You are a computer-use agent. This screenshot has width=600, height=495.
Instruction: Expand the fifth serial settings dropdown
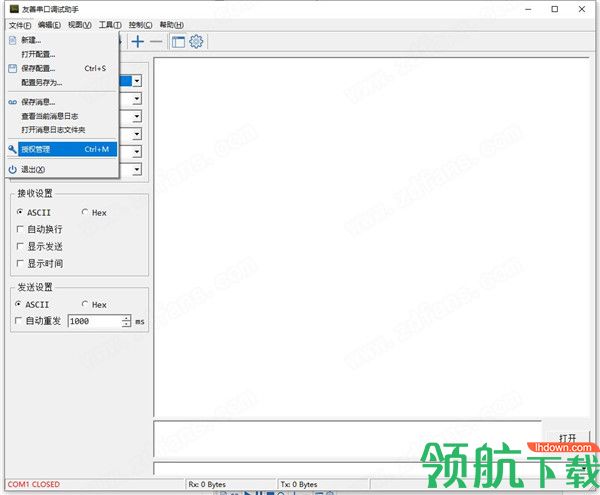137,152
